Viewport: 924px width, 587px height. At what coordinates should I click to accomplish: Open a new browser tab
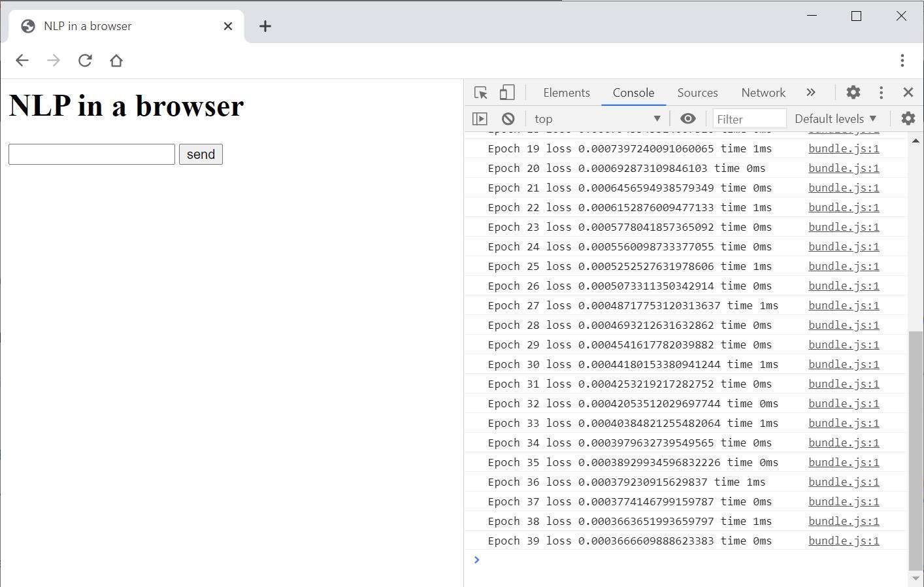click(x=265, y=26)
